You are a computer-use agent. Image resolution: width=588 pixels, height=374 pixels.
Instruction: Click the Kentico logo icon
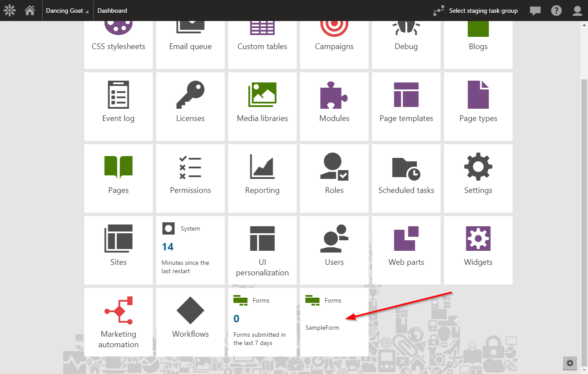click(10, 11)
